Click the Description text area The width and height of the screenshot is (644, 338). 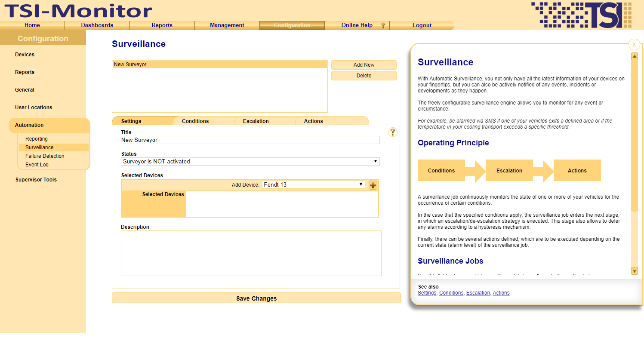coord(251,253)
